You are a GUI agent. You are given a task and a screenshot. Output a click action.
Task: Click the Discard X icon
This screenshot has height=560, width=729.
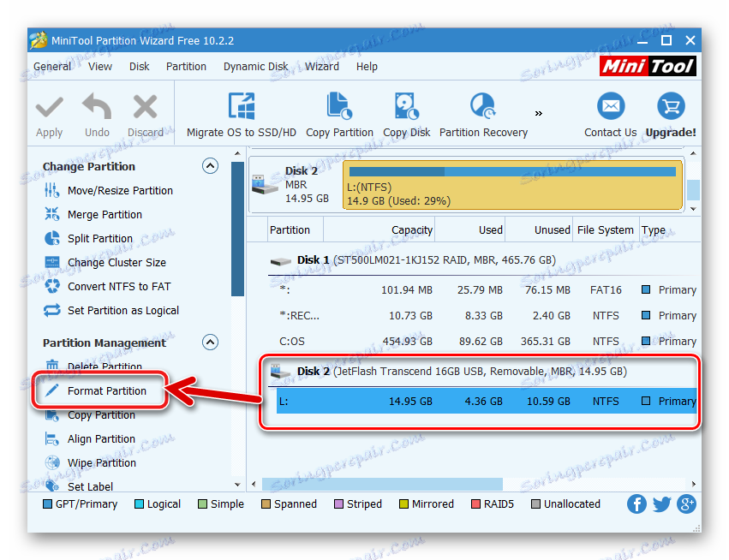coord(145,107)
